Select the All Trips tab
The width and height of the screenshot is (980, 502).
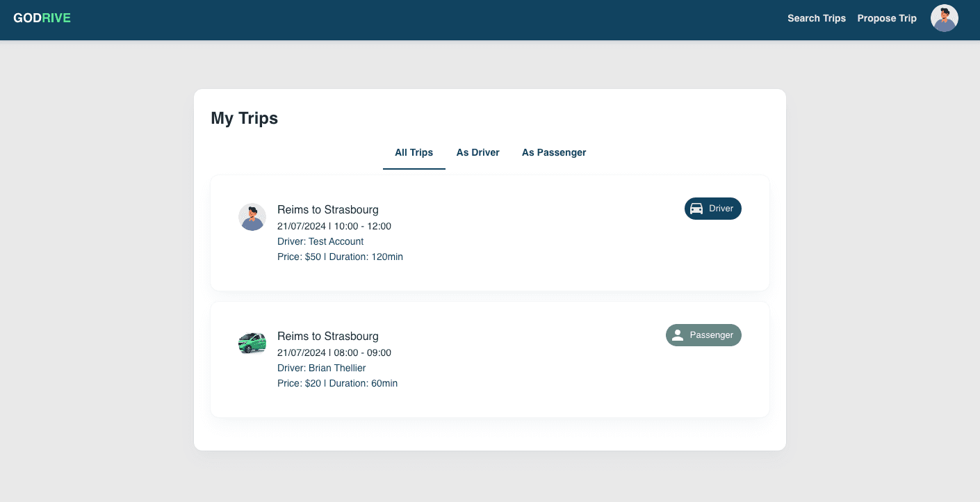coord(414,153)
